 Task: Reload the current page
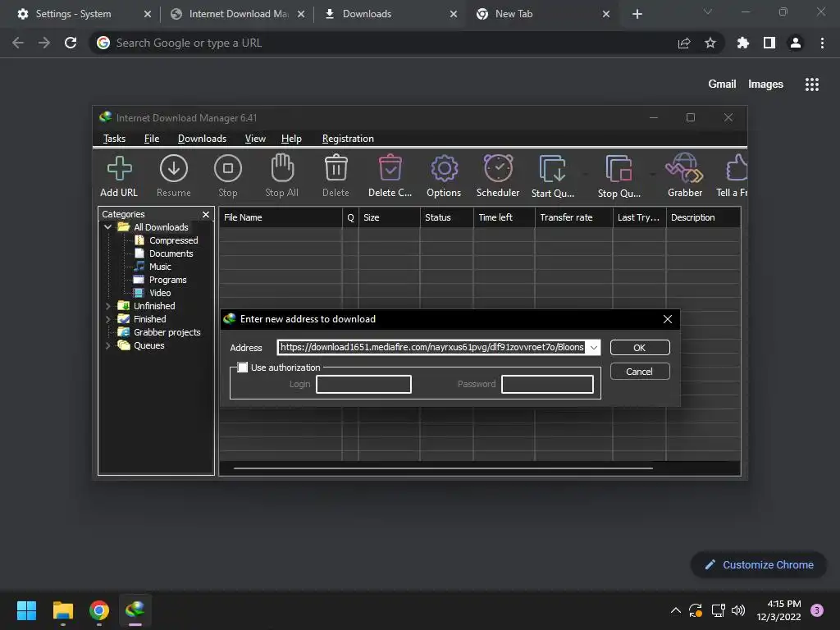coord(71,43)
